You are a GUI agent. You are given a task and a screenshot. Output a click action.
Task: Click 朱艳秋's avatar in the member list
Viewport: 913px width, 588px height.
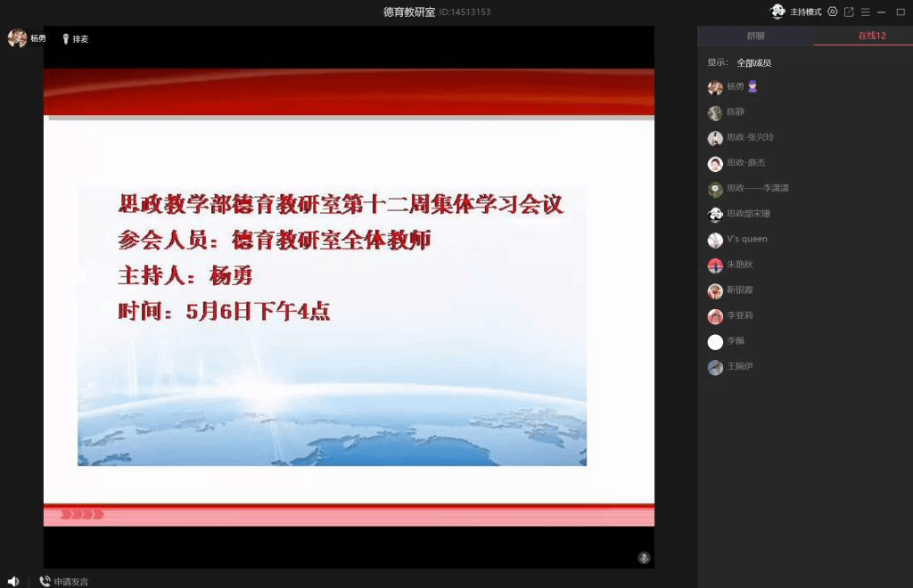(x=715, y=265)
